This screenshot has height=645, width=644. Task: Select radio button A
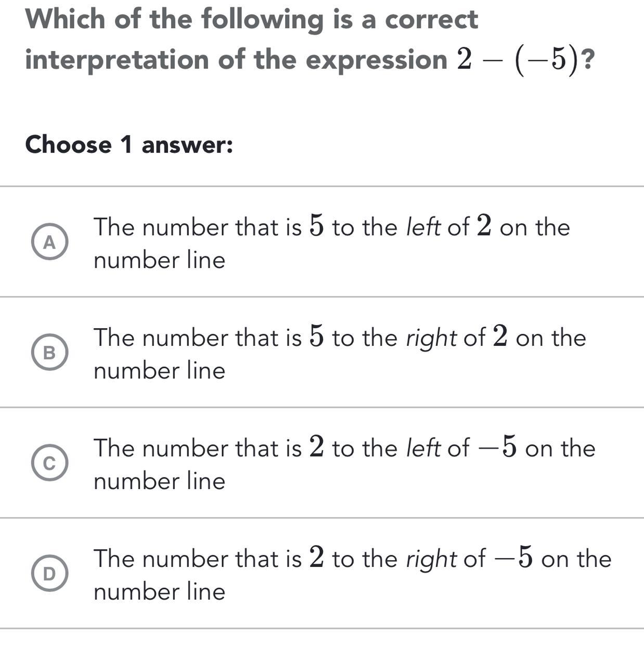[x=49, y=242]
